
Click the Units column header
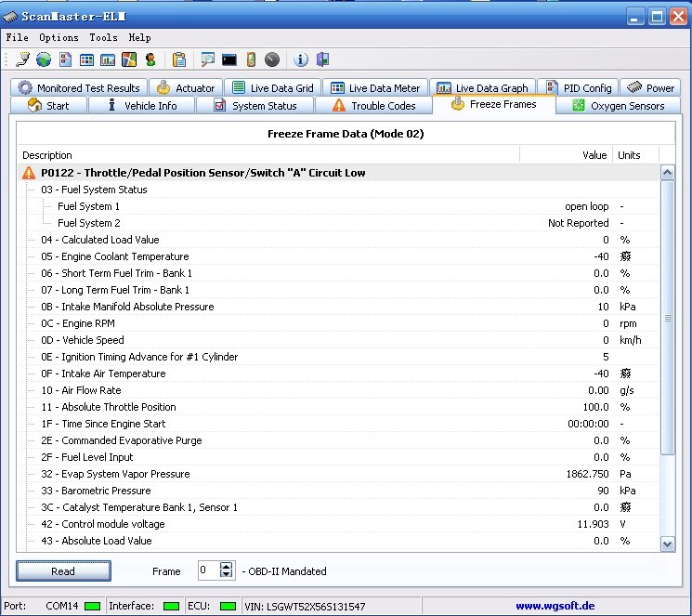(x=635, y=155)
